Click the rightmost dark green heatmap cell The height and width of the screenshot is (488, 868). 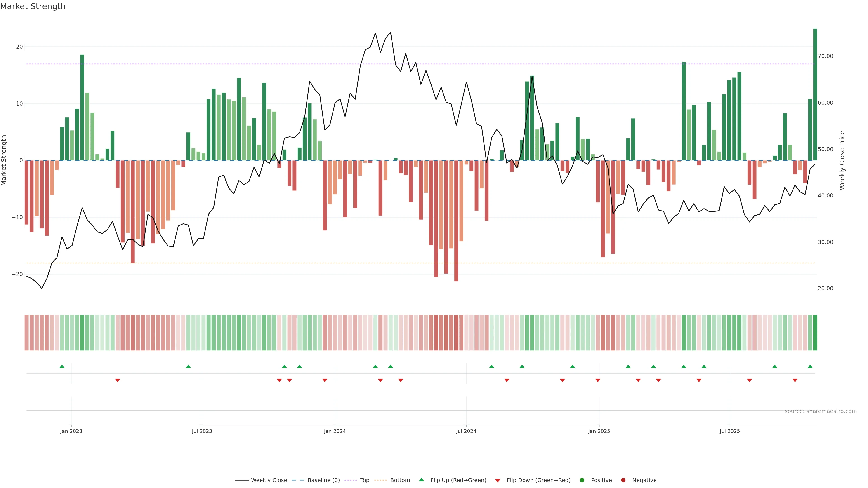pyautogui.click(x=815, y=333)
